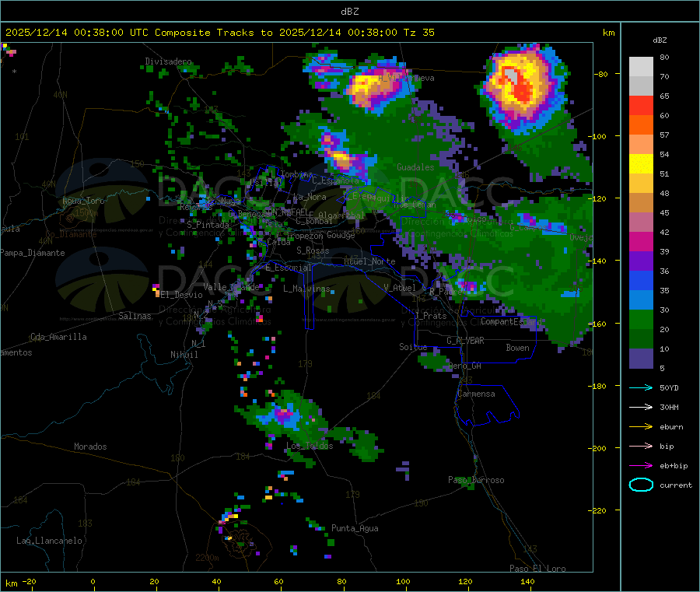Click the 'Paso_El_Loro' map label

click(x=537, y=569)
